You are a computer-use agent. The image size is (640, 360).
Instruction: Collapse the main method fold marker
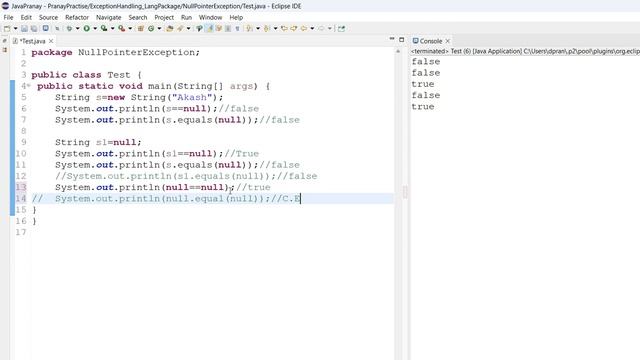point(29,85)
